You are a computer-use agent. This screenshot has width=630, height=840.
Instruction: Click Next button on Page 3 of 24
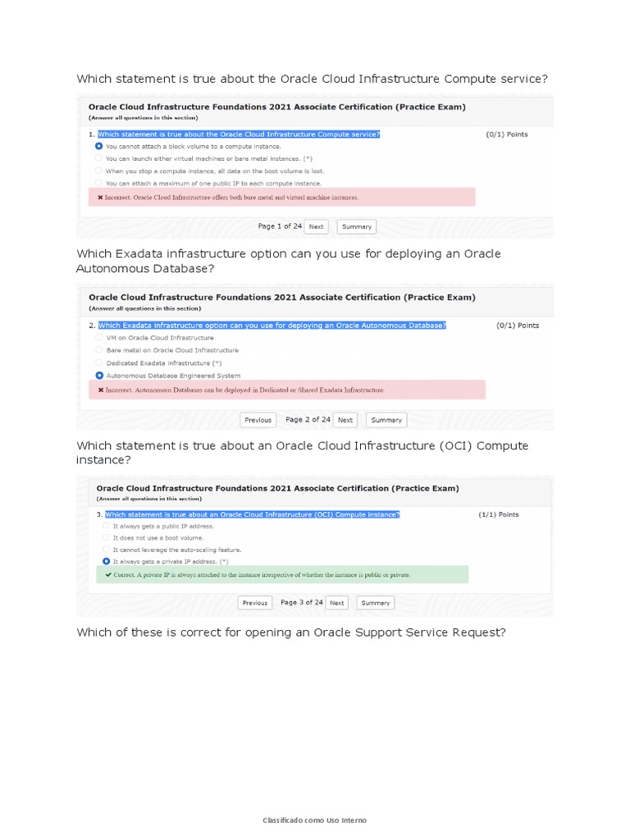tap(337, 603)
